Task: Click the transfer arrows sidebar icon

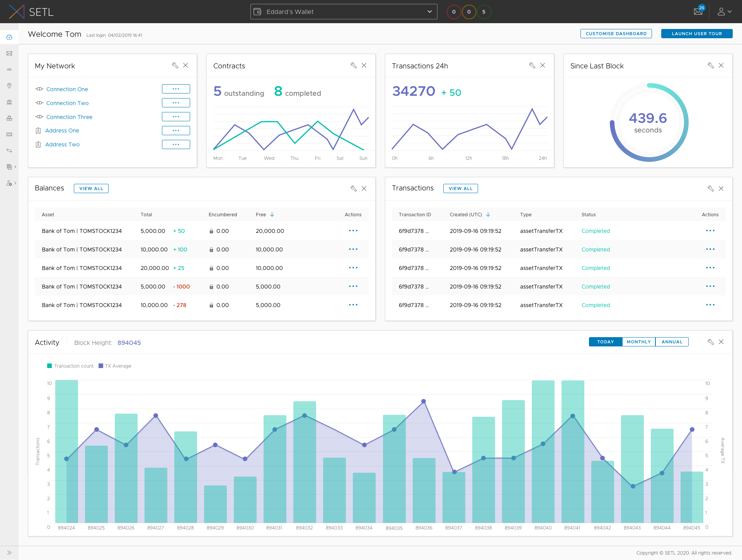Action: [9, 151]
